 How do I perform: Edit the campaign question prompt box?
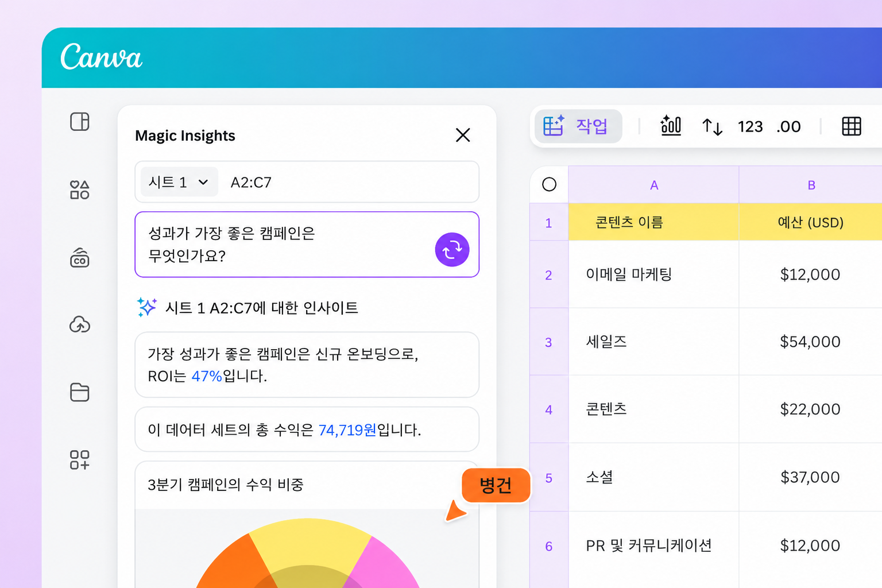pyautogui.click(x=307, y=245)
